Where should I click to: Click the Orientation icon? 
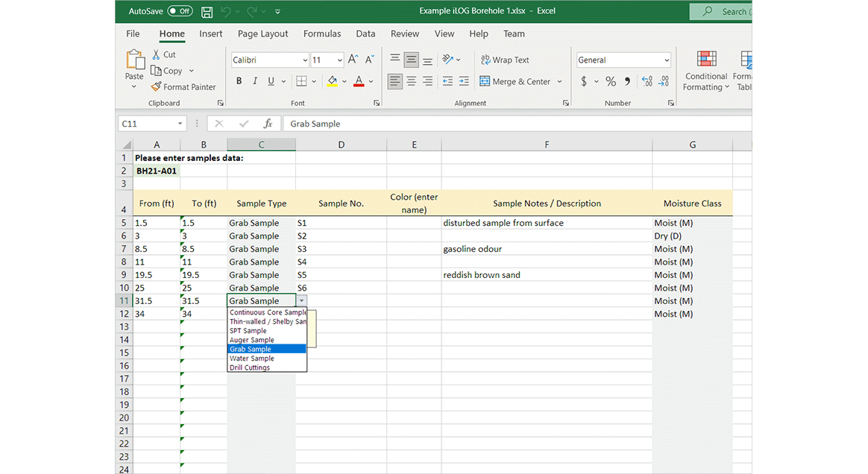[448, 59]
